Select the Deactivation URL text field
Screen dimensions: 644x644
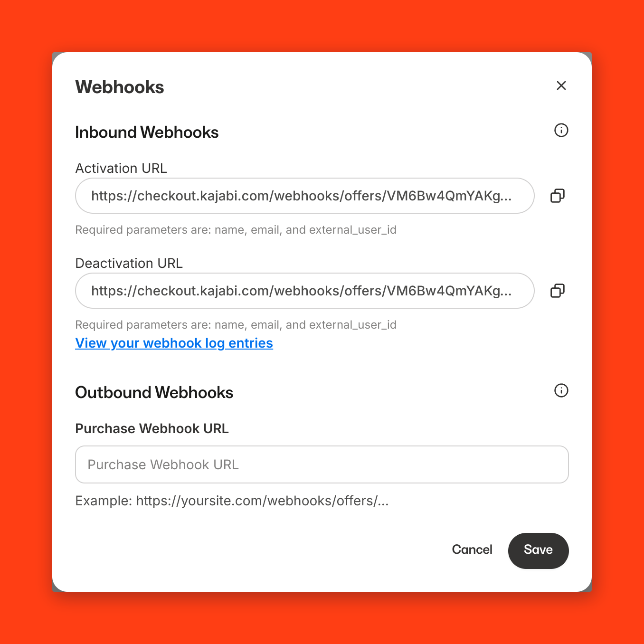tap(305, 291)
